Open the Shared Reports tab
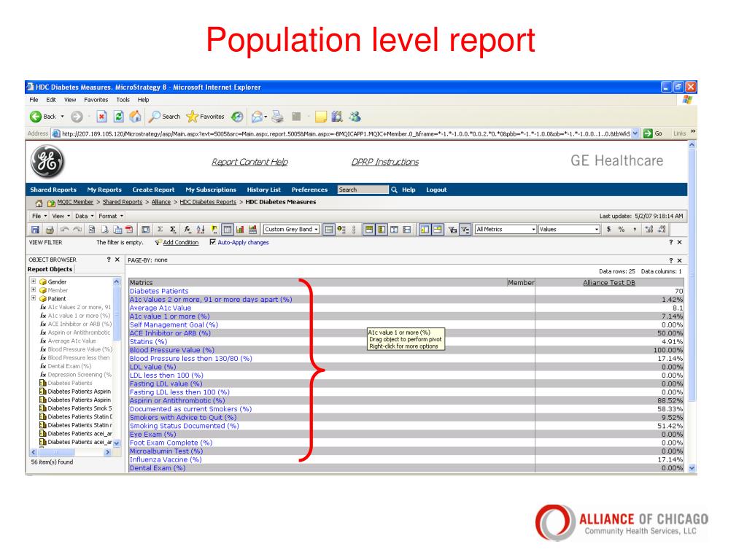The image size is (747, 560). click(x=53, y=190)
